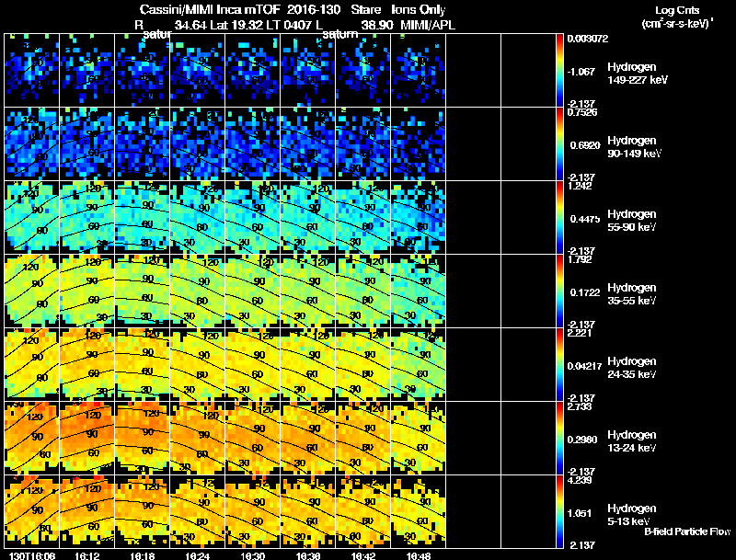Click the 0.4475 color scale value
The height and width of the screenshot is (560, 736).
(x=585, y=219)
